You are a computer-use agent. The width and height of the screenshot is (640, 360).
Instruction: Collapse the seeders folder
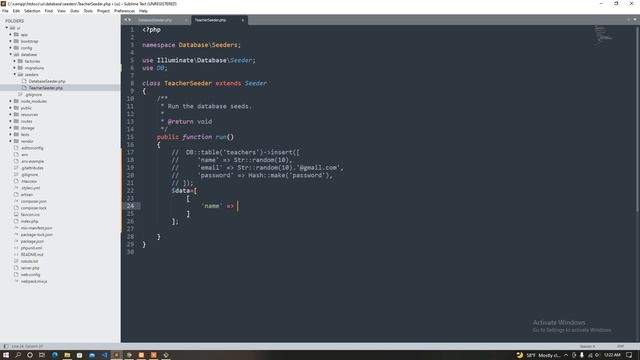[x=15, y=74]
